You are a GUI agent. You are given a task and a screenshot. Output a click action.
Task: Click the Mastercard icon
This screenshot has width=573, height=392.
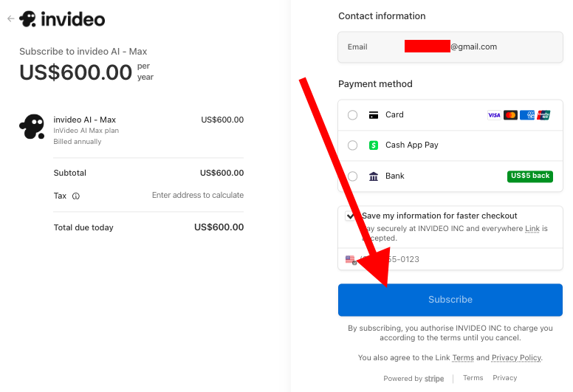[510, 115]
